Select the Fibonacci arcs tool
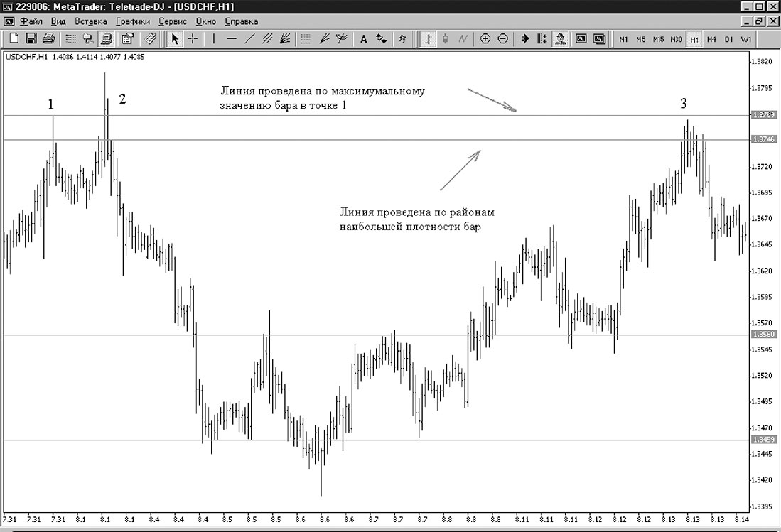The width and height of the screenshot is (781, 532). [x=342, y=38]
